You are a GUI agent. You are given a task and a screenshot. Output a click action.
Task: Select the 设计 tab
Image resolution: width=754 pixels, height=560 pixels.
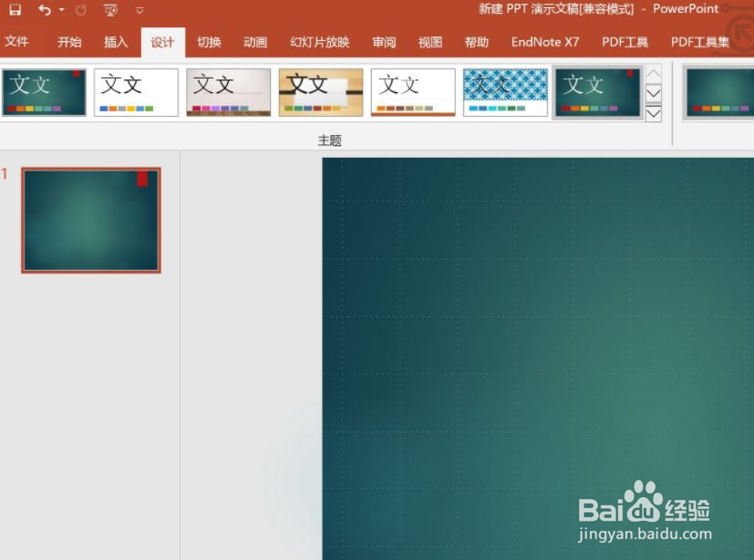click(x=162, y=42)
